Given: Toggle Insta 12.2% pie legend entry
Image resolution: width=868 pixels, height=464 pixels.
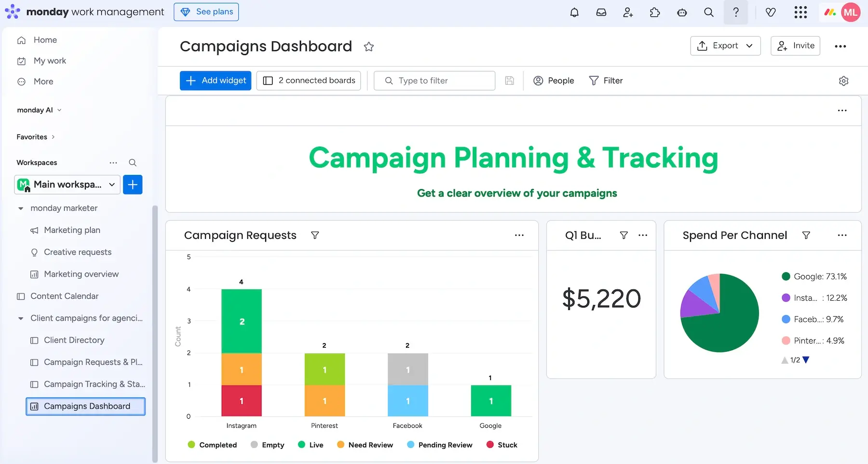Looking at the screenshot, I should tap(814, 298).
